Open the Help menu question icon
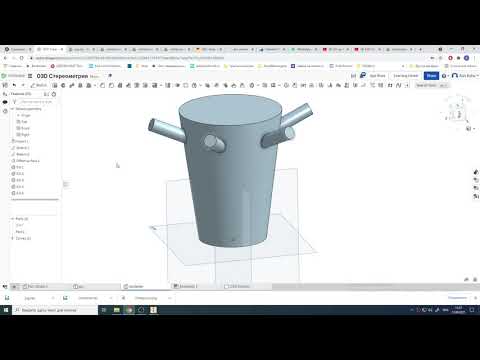 click(x=444, y=76)
